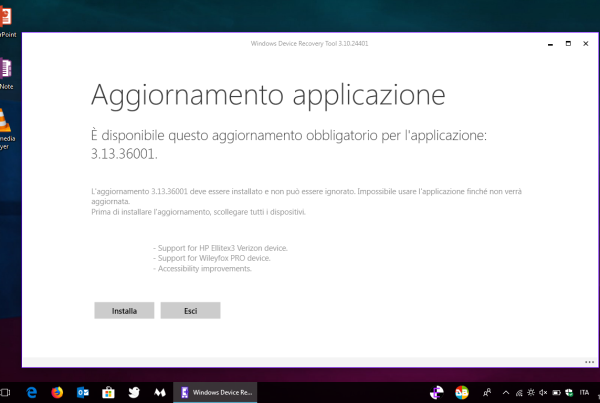Open Outlook from the taskbar
Screen dimensions: 600x403
coord(82,392)
